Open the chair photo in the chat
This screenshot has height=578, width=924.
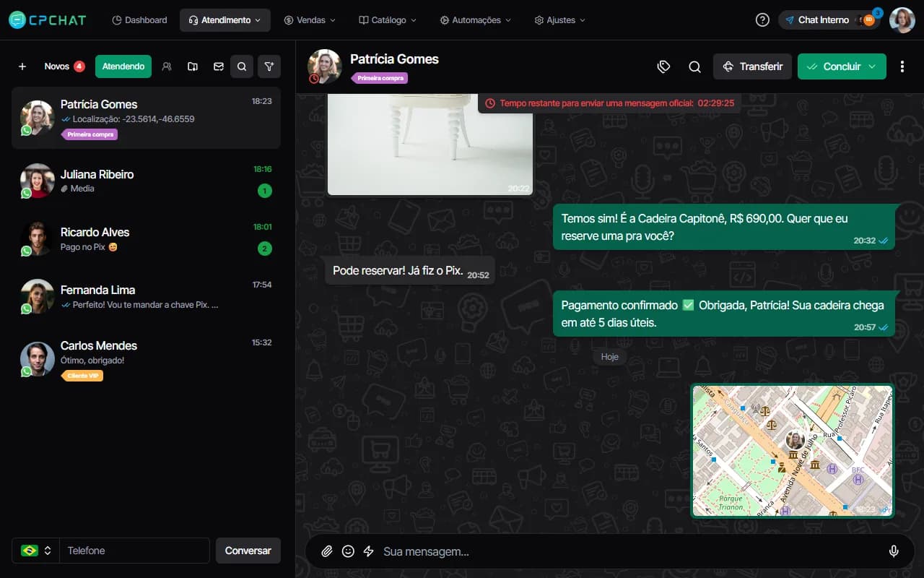(x=430, y=144)
